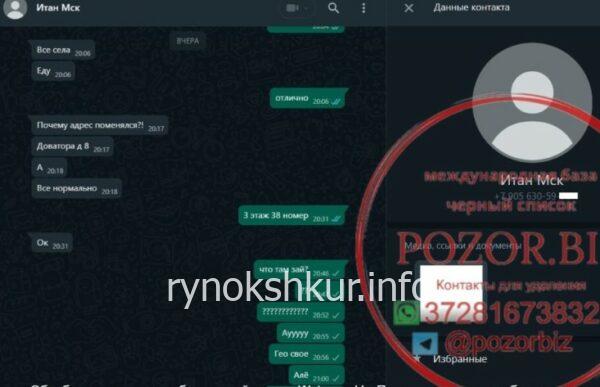Click the ВЧЕРА date separator label

coord(188,41)
